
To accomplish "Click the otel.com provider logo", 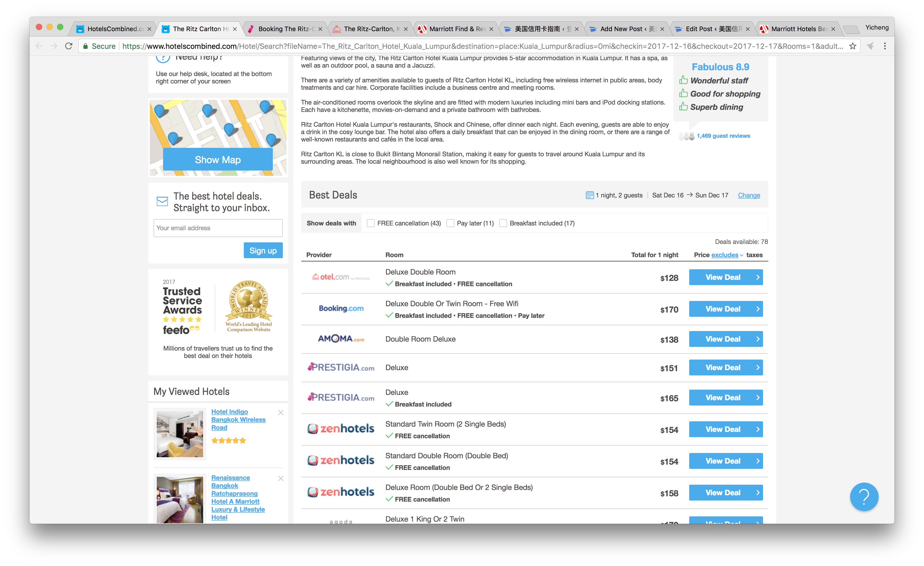I will [x=341, y=277].
